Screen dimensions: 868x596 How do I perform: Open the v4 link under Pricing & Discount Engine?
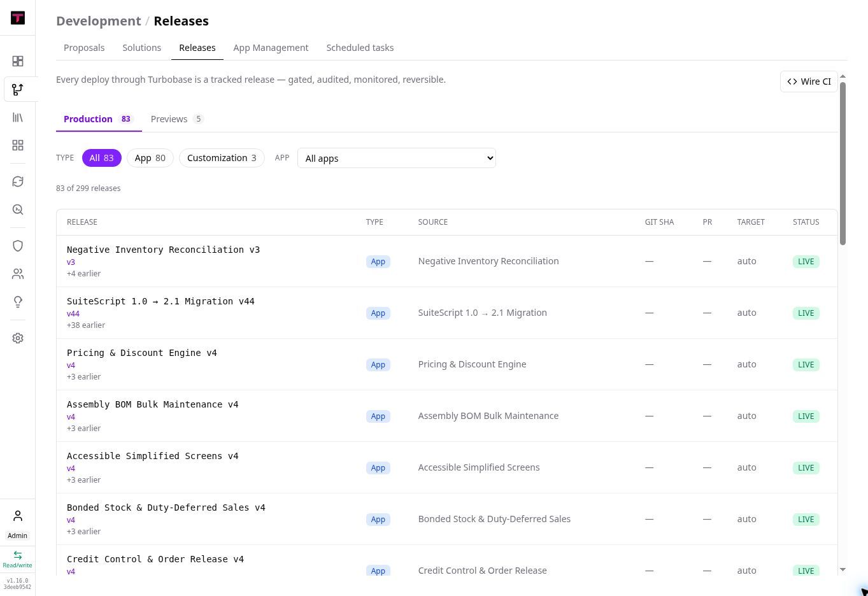coord(71,365)
